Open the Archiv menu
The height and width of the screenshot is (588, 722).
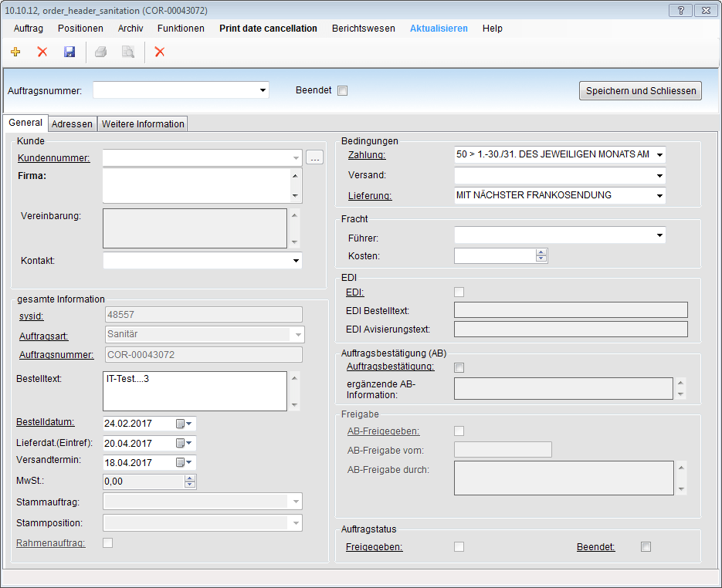(131, 29)
